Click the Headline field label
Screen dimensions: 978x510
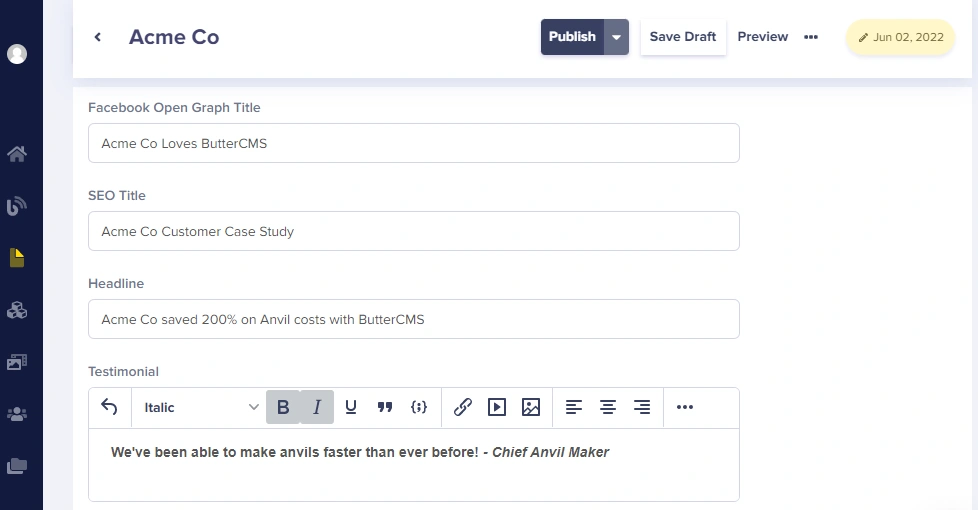[x=116, y=284]
